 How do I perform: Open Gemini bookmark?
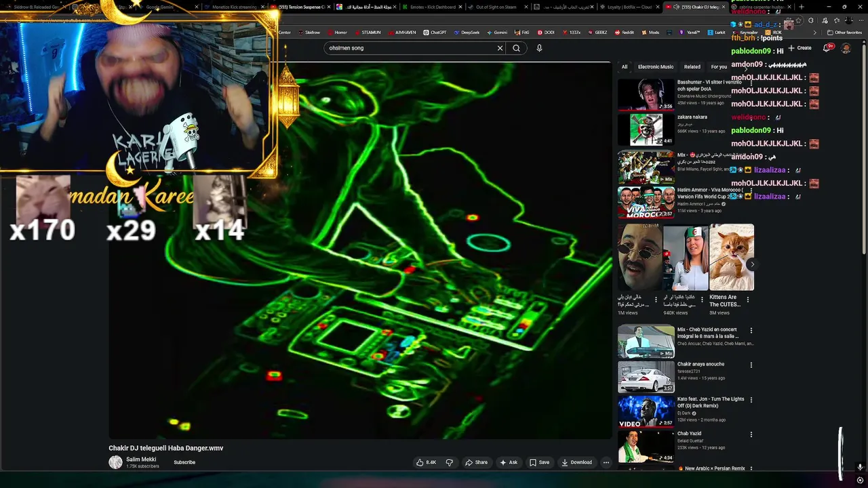pyautogui.click(x=496, y=33)
